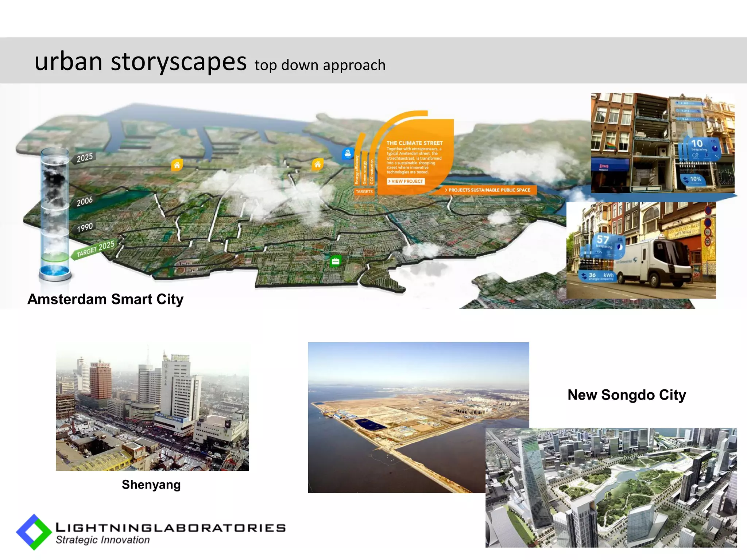
Task: Select the TARGETS tab
Action: (364, 191)
